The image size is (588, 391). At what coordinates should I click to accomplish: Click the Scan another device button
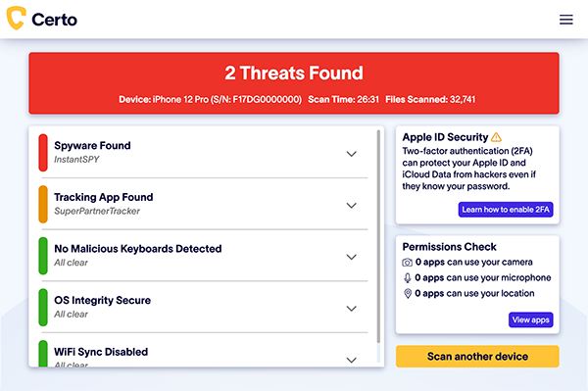click(x=477, y=356)
